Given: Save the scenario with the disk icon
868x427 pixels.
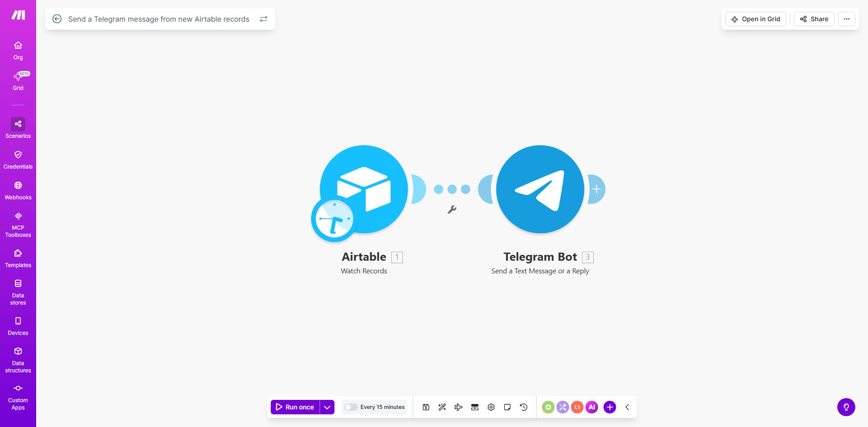Looking at the screenshot, I should (426, 407).
